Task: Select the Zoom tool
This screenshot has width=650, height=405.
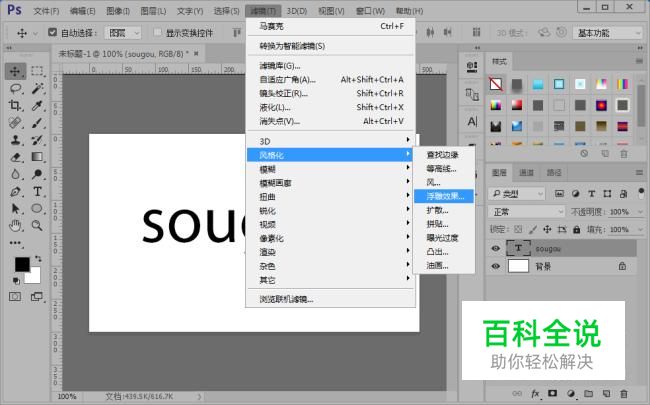Action: (37, 225)
